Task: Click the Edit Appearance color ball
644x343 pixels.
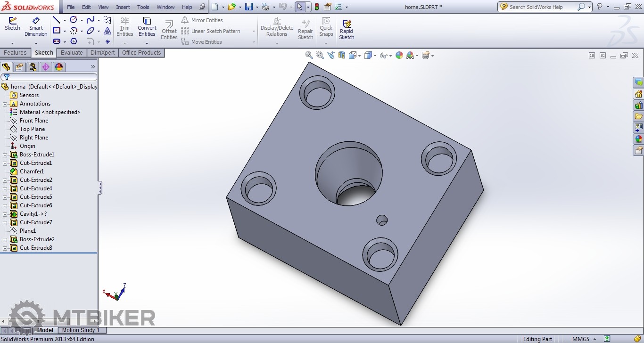Action: coord(399,55)
